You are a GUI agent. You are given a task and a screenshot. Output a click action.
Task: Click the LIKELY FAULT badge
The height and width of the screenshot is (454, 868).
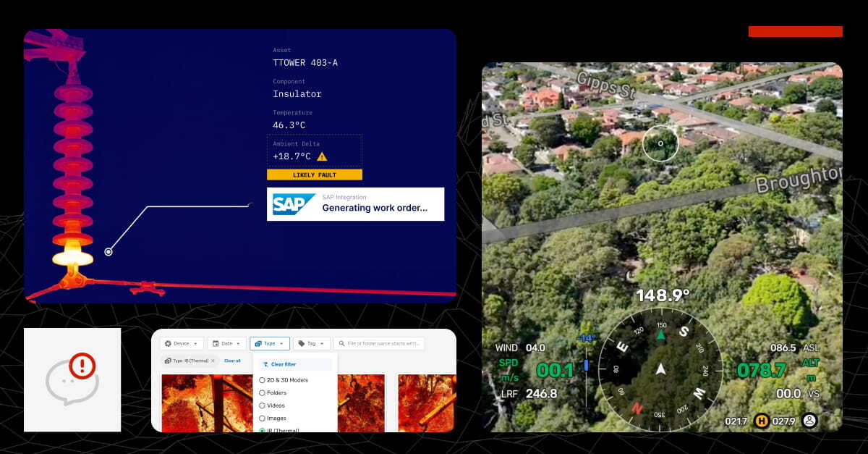[x=315, y=175]
